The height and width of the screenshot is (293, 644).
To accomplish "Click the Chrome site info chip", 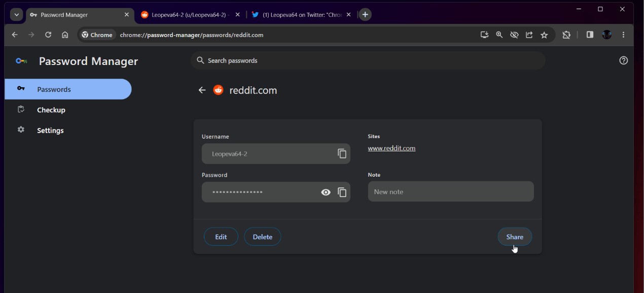I will (97, 35).
